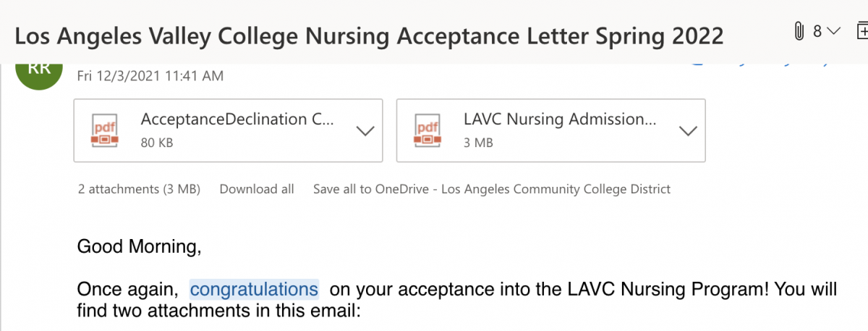Click the 3 MB size under LAVC attachment
This screenshot has width=868, height=331.
pos(478,143)
